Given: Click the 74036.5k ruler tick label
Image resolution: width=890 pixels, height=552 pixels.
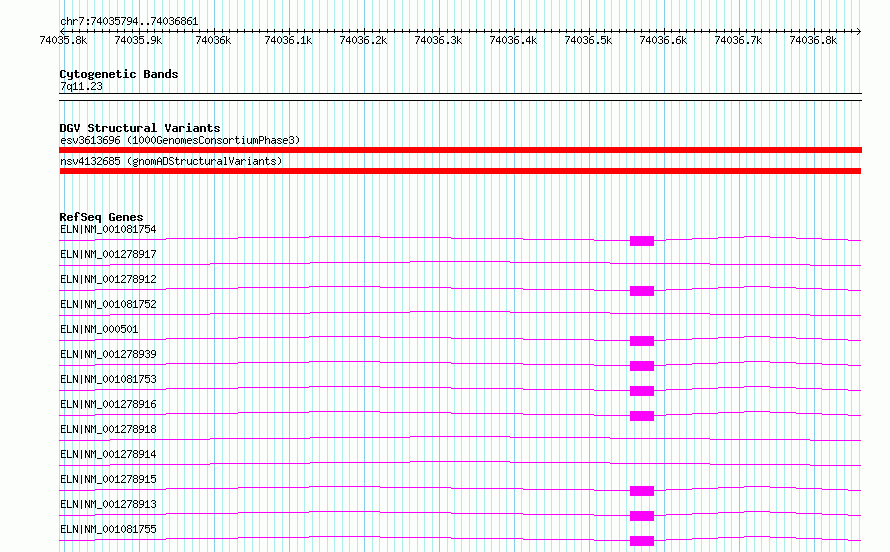Looking at the screenshot, I should tap(588, 40).
